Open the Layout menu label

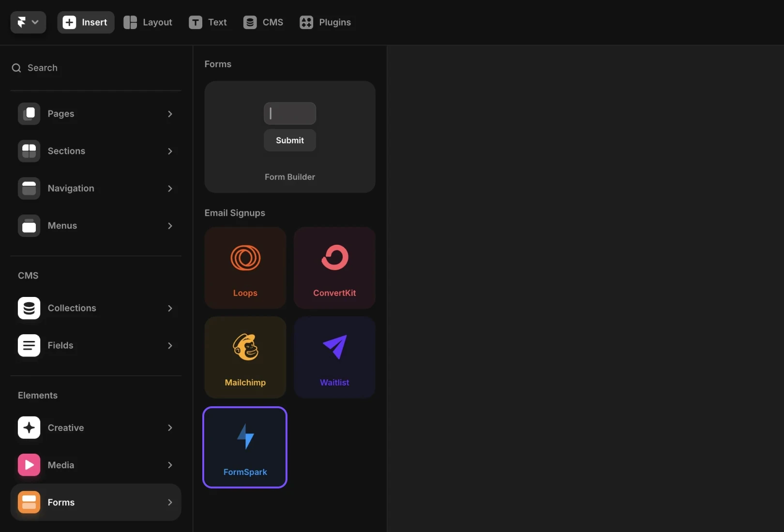coord(157,22)
